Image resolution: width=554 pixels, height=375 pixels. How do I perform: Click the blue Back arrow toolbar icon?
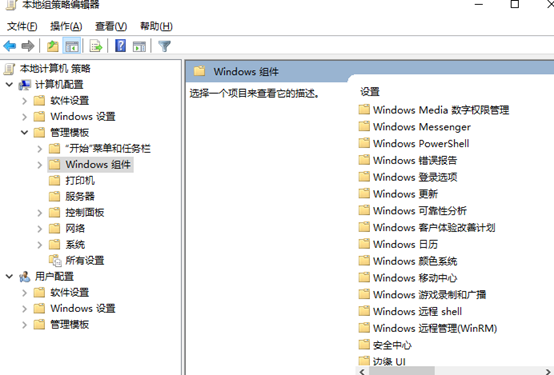click(x=10, y=46)
